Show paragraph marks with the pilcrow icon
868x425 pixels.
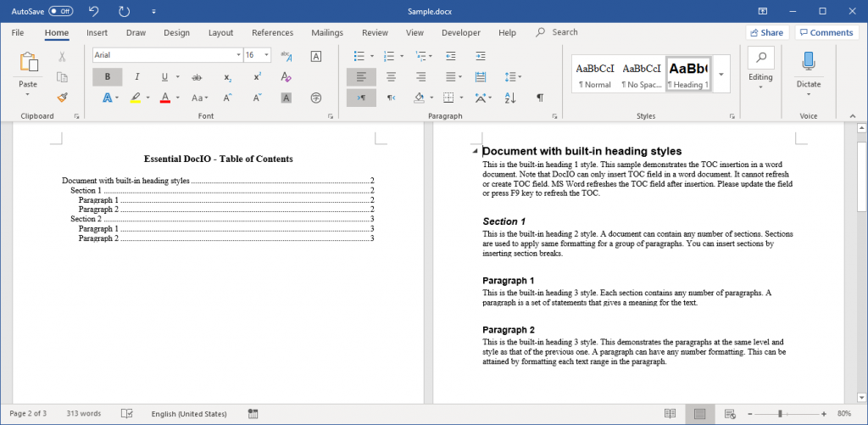pos(539,98)
